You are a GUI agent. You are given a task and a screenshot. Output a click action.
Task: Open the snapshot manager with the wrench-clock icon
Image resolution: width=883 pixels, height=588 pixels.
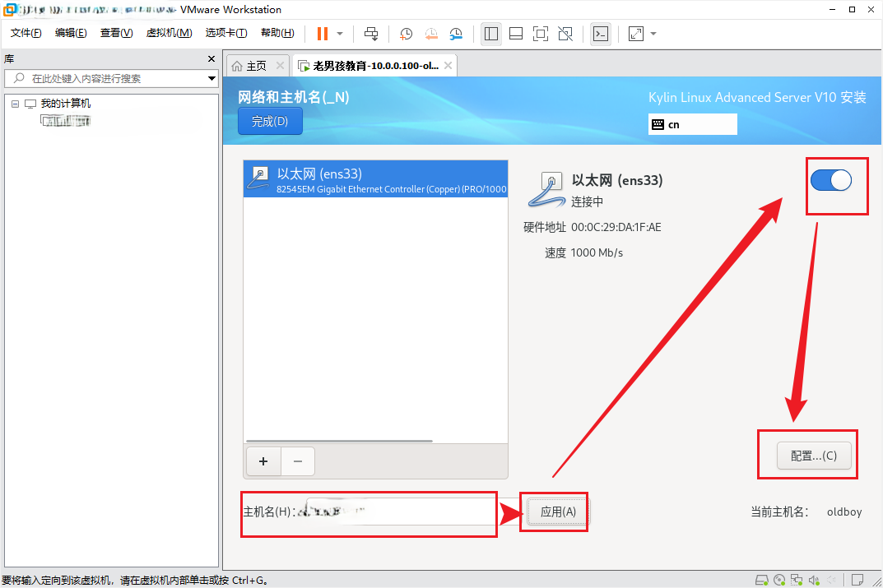click(456, 34)
